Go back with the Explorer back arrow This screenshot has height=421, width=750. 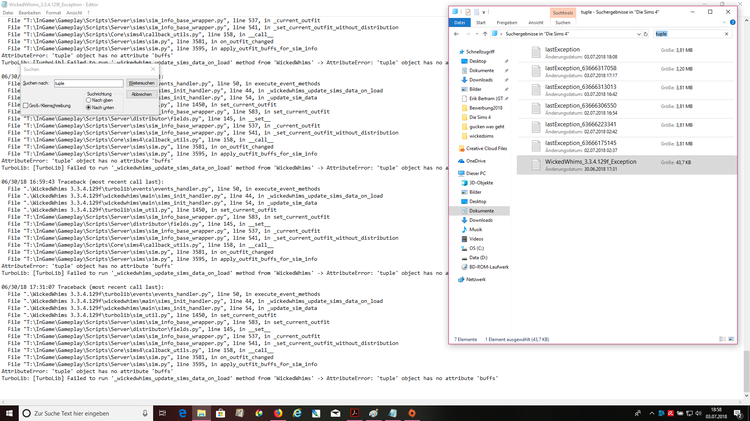pos(456,34)
